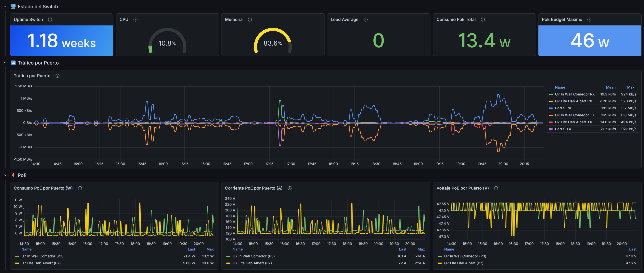The height and width of the screenshot is (273, 644).
Task: Open info icon on Voltaje PoE por Puerto (V)
Action: coord(496,188)
